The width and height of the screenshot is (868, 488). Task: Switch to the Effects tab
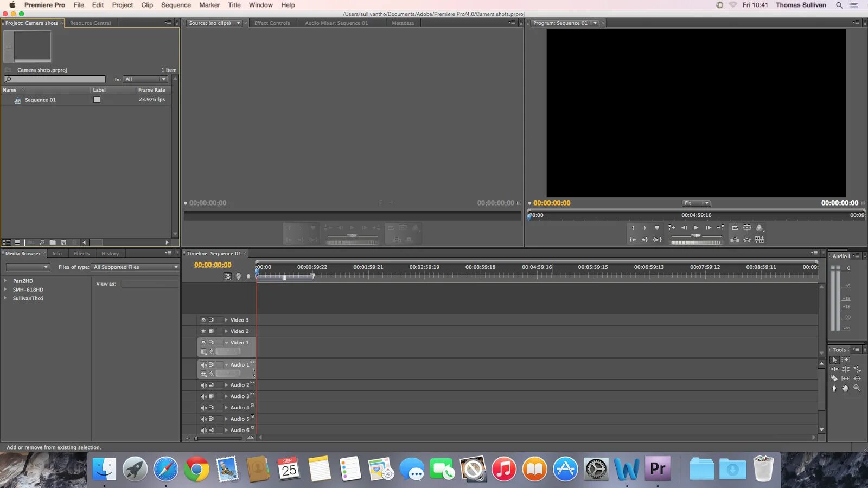click(81, 254)
